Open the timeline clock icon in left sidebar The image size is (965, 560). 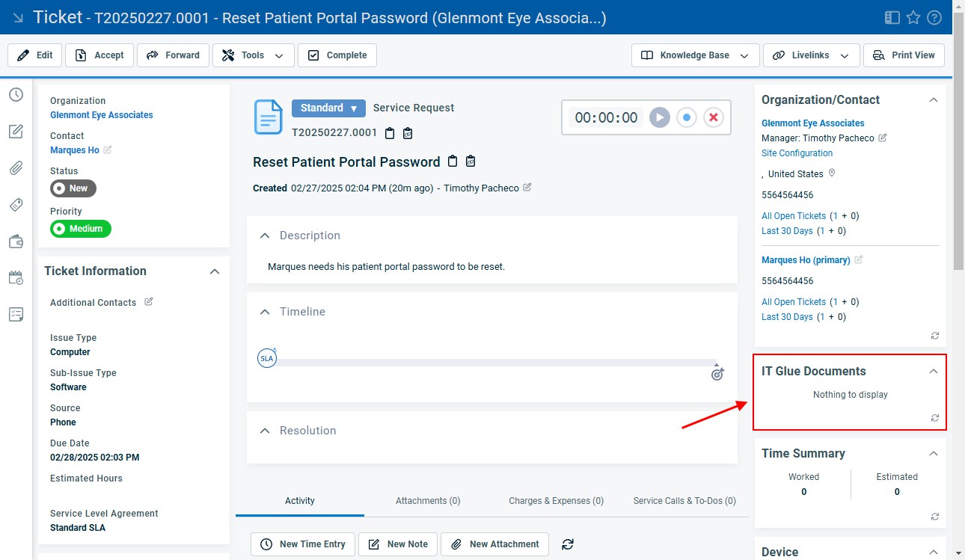pyautogui.click(x=16, y=95)
